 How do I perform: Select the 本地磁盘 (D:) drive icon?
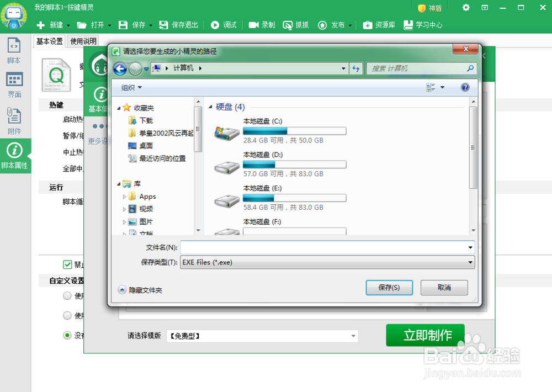tap(227, 167)
